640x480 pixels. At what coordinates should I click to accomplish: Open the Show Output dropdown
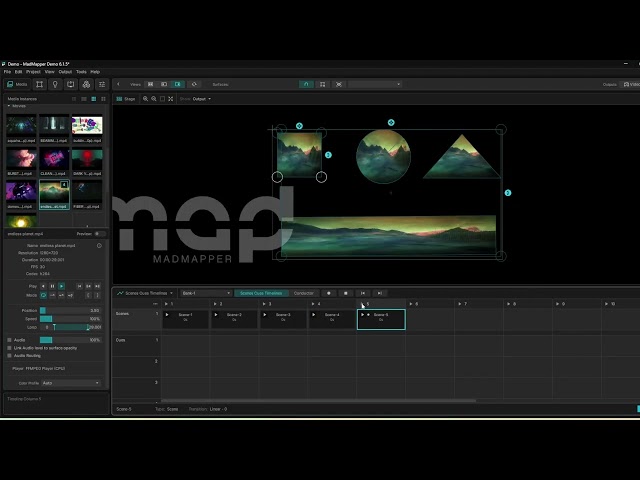point(202,99)
